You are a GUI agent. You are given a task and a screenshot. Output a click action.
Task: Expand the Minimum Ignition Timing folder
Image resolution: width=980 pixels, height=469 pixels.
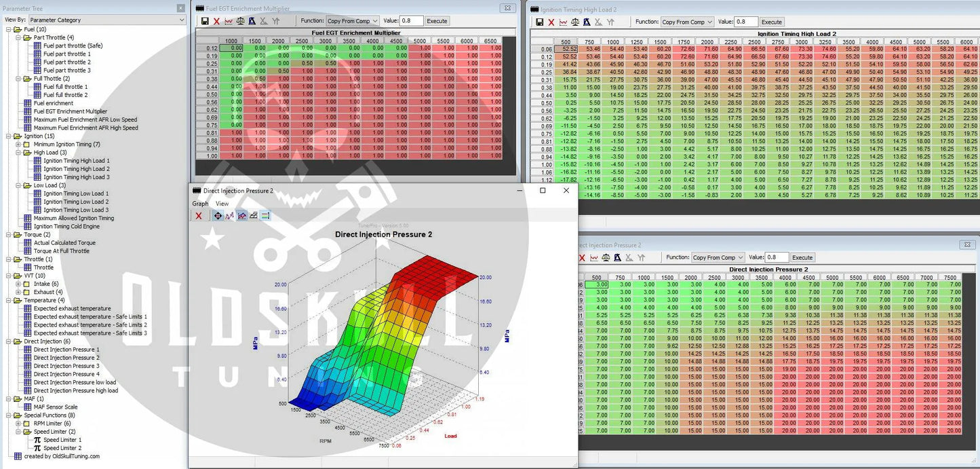tap(18, 145)
